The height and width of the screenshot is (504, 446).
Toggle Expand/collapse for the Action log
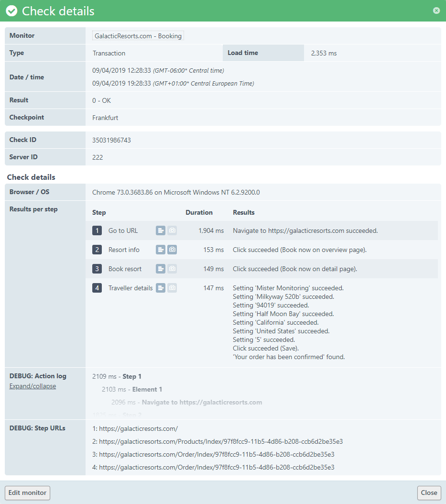33,386
